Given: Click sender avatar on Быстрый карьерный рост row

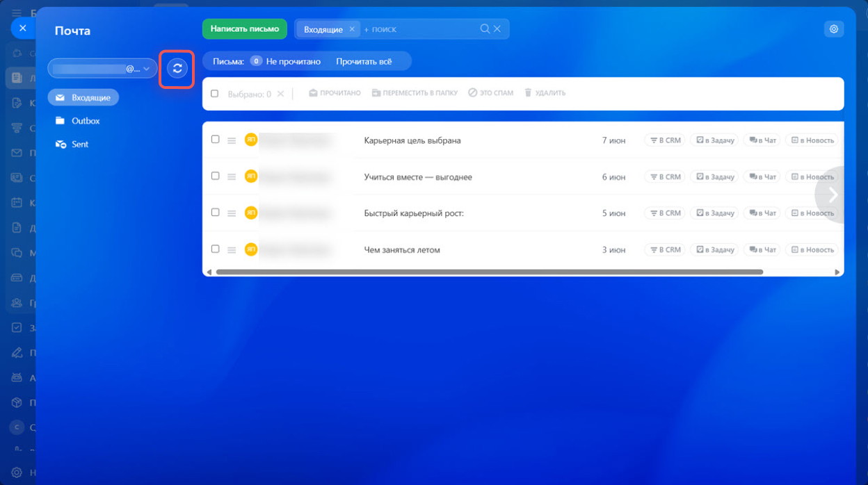Looking at the screenshot, I should click(251, 213).
